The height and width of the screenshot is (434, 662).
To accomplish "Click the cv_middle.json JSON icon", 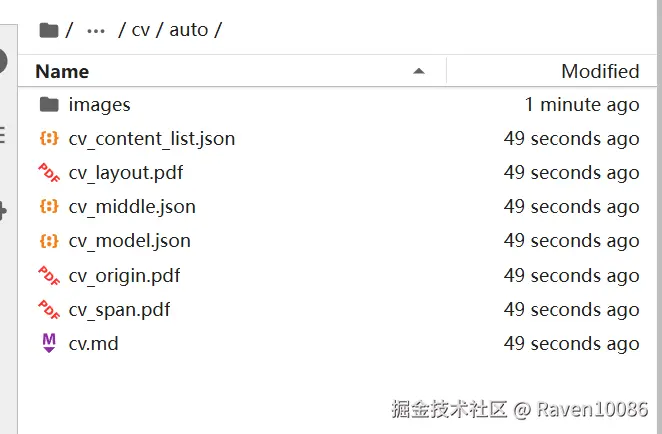I will 49,207.
